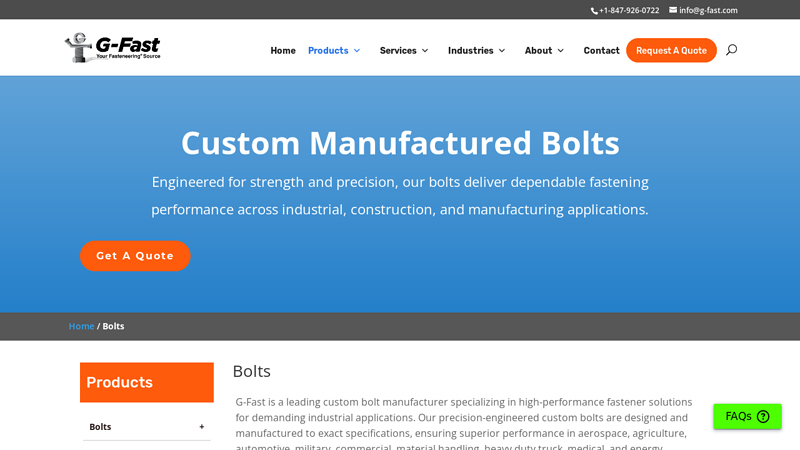This screenshot has width=800, height=450.
Task: Open the Products menu item
Action: click(x=328, y=51)
